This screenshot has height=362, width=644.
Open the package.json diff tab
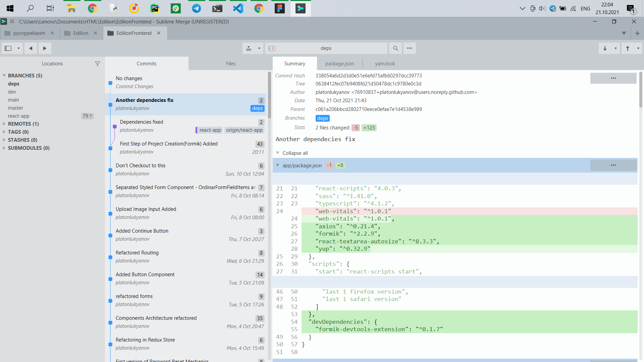[x=339, y=64]
